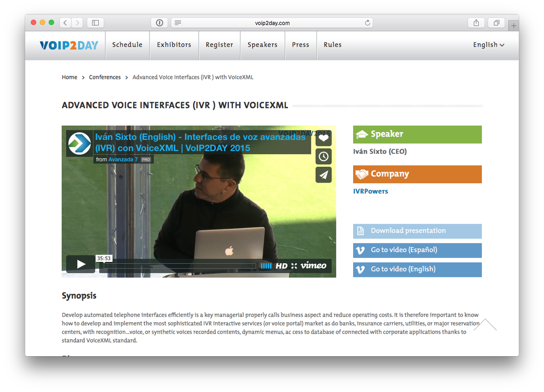Open the Schedule menu item
The height and width of the screenshot is (392, 544).
coord(127,45)
